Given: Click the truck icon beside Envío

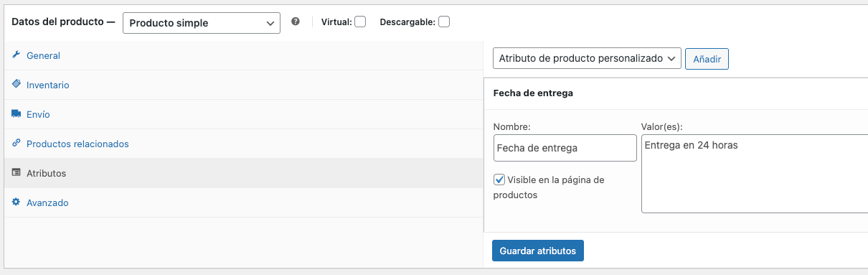Looking at the screenshot, I should pos(16,114).
